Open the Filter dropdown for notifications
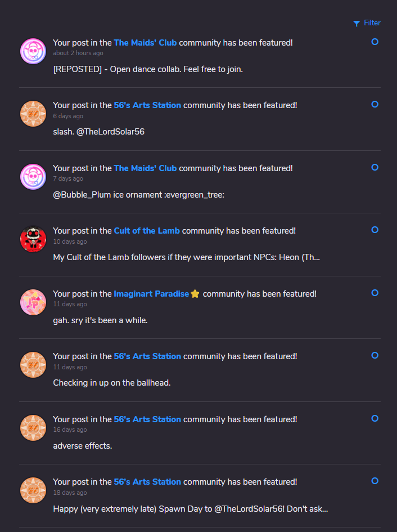Viewport: 397px width, 532px height. click(367, 23)
